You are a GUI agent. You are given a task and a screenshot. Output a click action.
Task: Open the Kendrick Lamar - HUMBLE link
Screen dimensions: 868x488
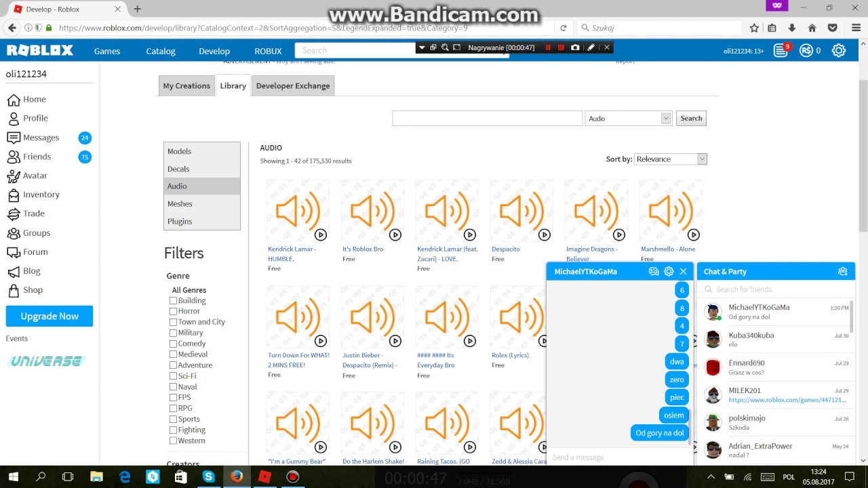point(292,253)
